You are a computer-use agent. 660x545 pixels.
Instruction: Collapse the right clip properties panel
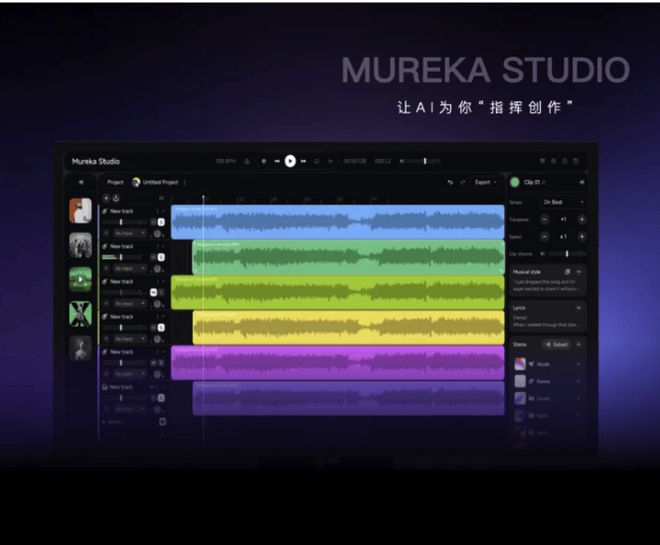click(x=581, y=182)
